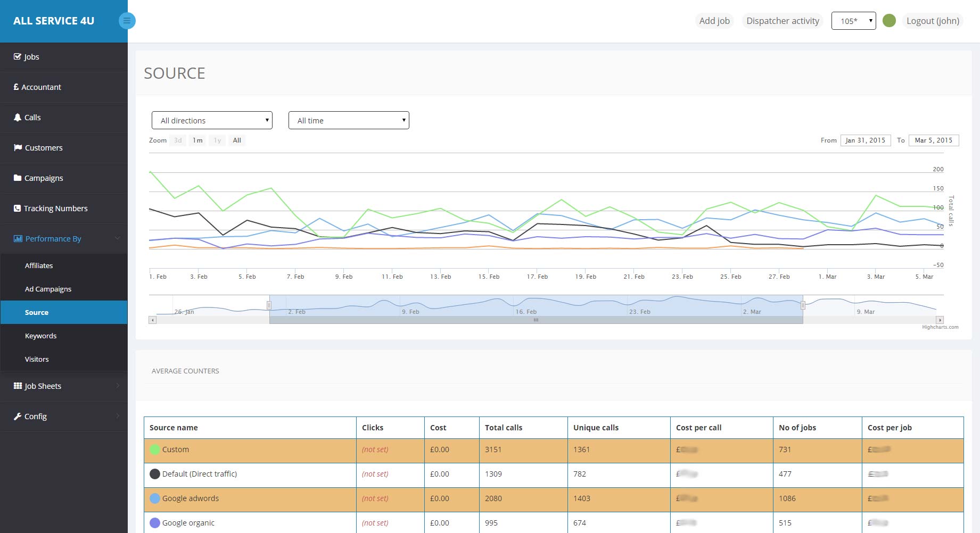Open Customers in the sidebar
This screenshot has width=980, height=533.
[64, 147]
